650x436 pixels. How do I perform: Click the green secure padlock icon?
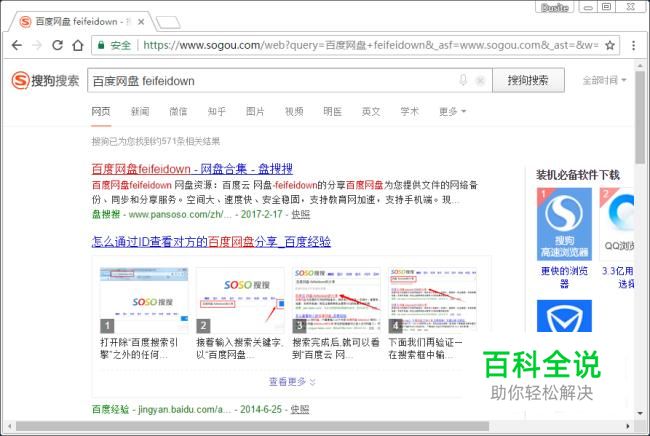(x=101, y=45)
